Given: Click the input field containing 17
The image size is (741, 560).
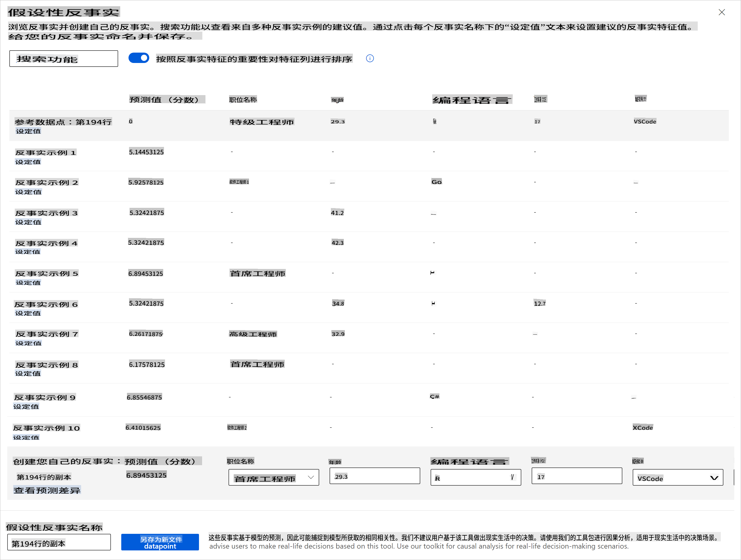Looking at the screenshot, I should pyautogui.click(x=576, y=476).
